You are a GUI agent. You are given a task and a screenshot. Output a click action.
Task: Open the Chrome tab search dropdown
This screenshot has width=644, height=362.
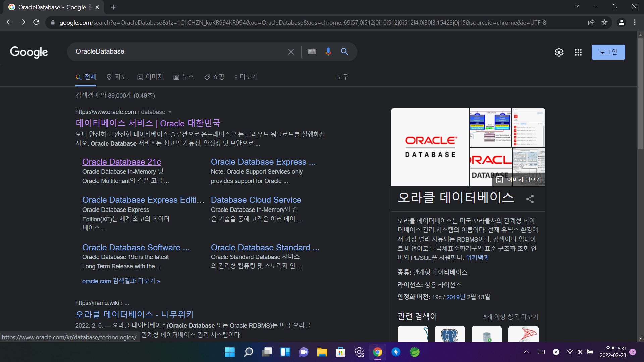click(577, 6)
